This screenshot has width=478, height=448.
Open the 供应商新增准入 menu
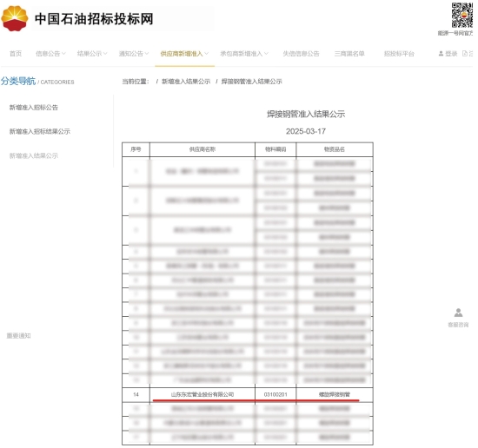click(x=184, y=54)
